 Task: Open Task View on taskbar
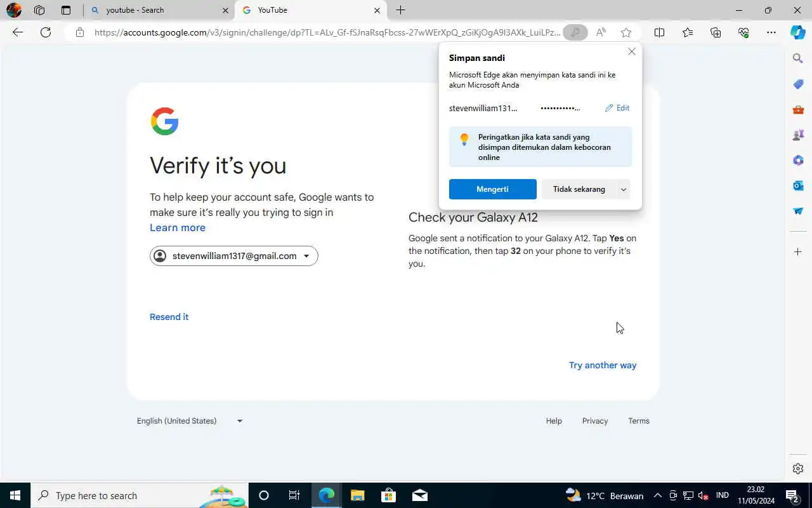point(294,495)
